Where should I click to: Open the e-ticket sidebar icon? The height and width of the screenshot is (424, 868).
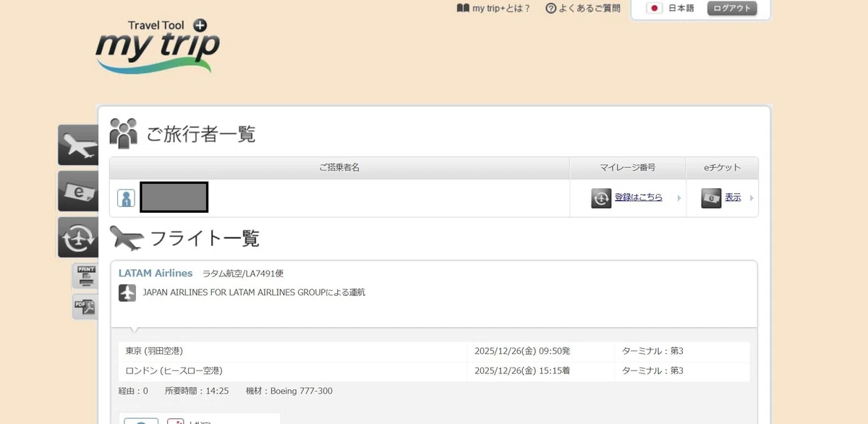coord(79,192)
